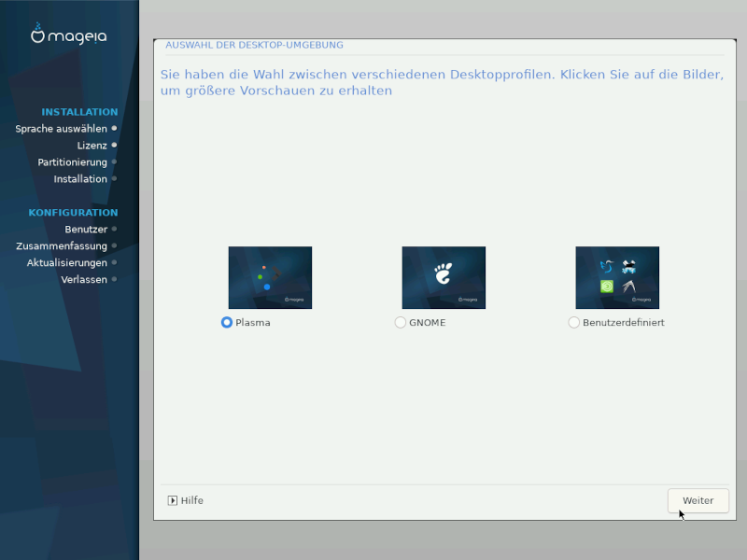This screenshot has width=747, height=560.
Task: Click the green square icon in custom preview
Action: pos(607,287)
